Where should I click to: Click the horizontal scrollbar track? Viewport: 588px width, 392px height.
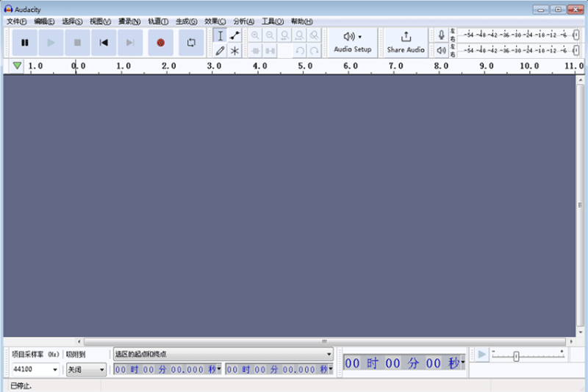(325, 341)
